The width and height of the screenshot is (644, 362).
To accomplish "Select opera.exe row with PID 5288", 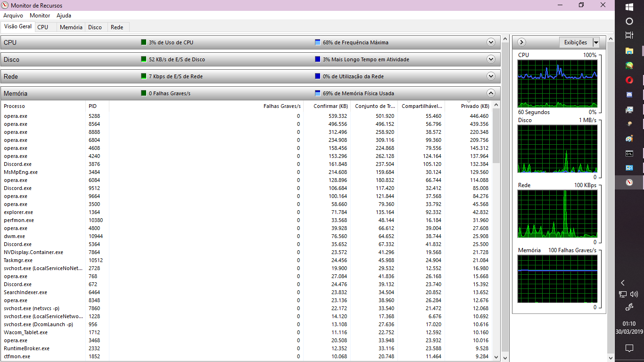I will pyautogui.click(x=247, y=116).
